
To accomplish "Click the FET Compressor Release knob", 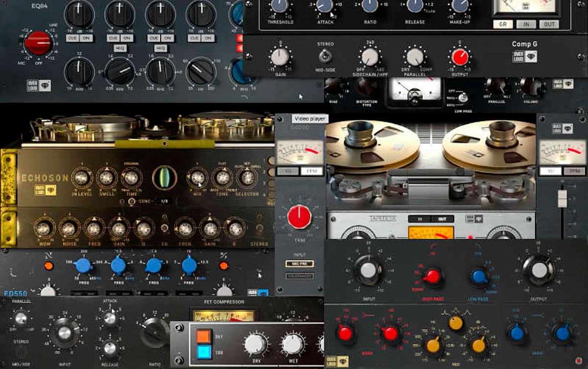I will 110,348.
